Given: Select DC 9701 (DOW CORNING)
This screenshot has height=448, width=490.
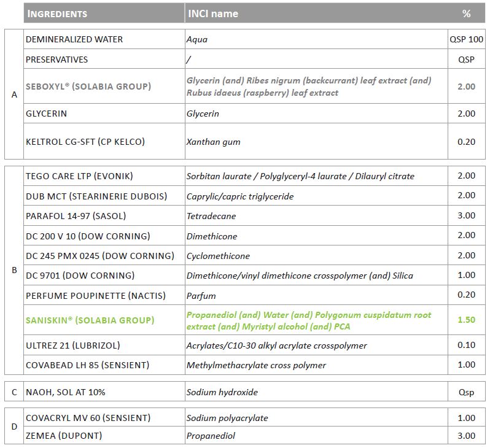Looking at the screenshot, I should pyautogui.click(x=80, y=276).
